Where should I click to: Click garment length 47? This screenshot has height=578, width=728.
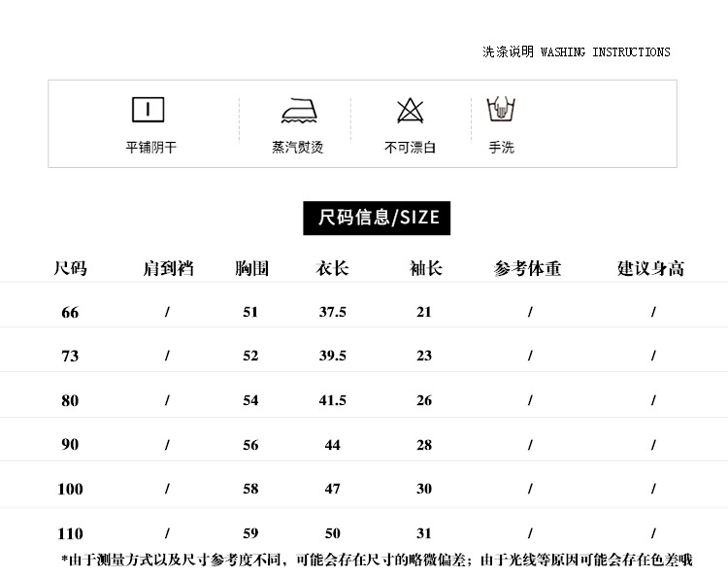pyautogui.click(x=332, y=489)
